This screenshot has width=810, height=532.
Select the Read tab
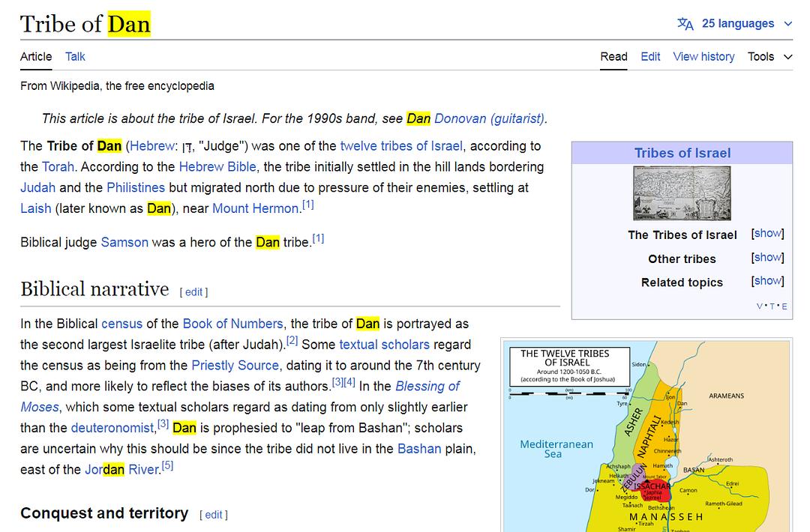[613, 57]
